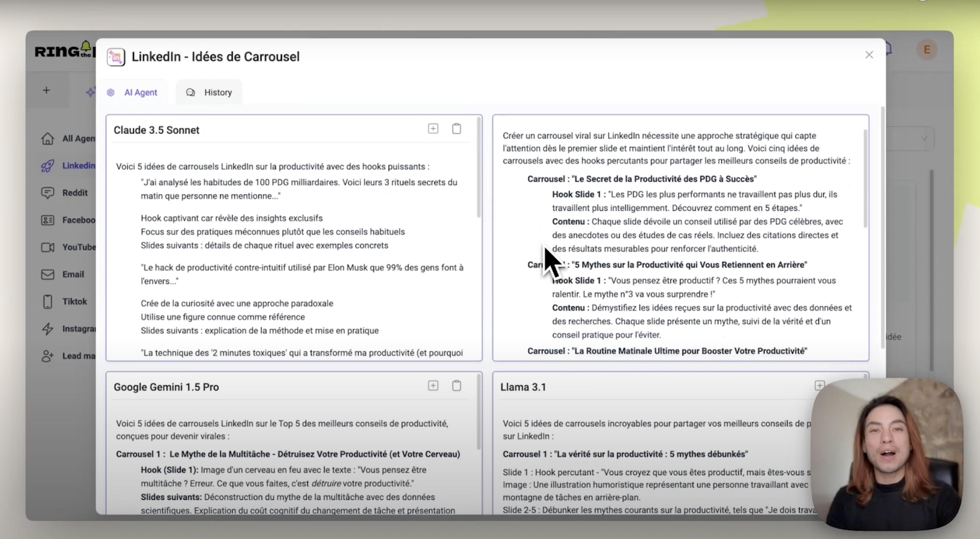
Task: Click the LinkedIn - Idées de Carrousel title
Action: (216, 57)
